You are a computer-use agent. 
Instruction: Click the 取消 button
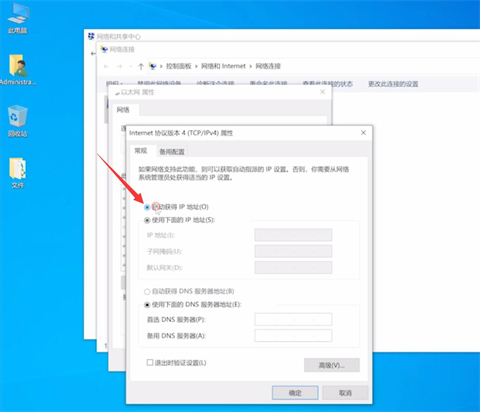[x=345, y=393]
